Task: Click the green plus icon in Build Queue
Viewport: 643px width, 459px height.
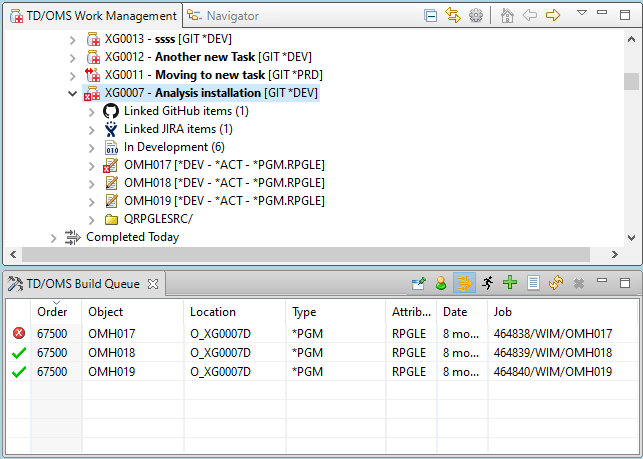Action: [x=510, y=283]
